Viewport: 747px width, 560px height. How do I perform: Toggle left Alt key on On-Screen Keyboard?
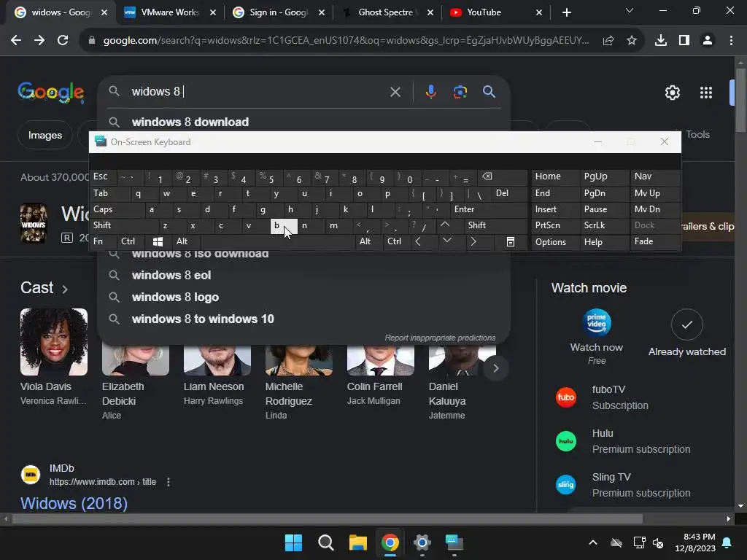click(x=185, y=241)
